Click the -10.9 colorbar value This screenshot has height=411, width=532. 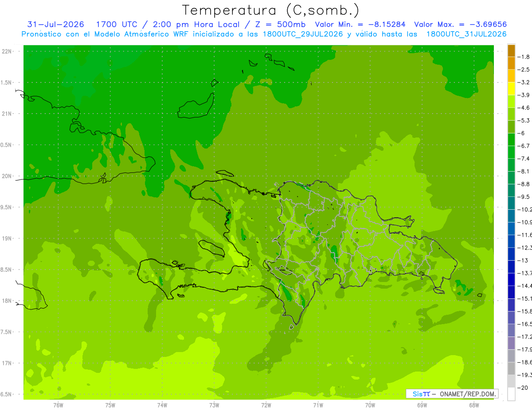click(x=525, y=222)
